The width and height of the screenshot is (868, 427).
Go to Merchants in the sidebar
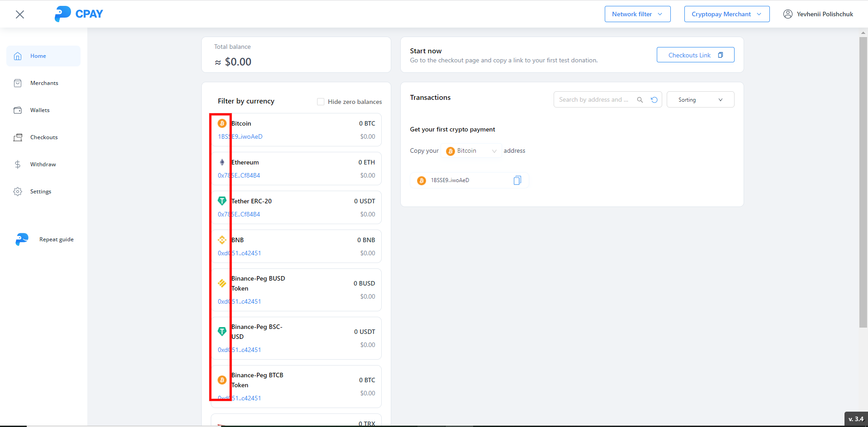tap(44, 83)
